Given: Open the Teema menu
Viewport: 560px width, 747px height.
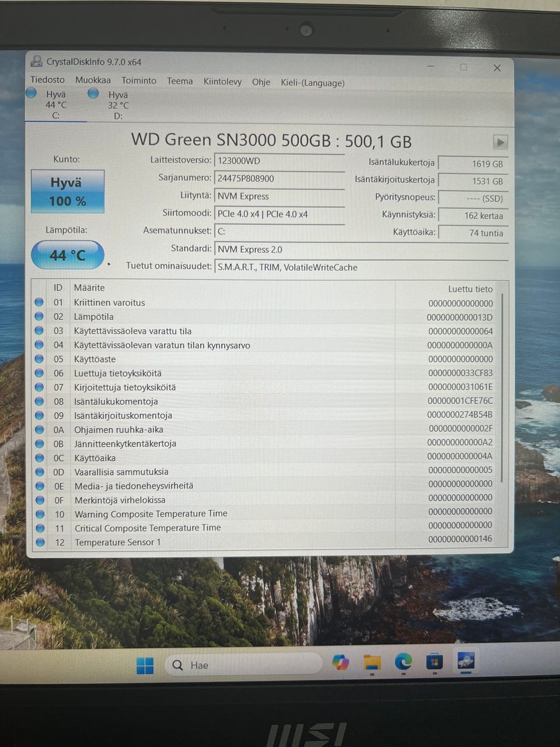Looking at the screenshot, I should tap(180, 81).
